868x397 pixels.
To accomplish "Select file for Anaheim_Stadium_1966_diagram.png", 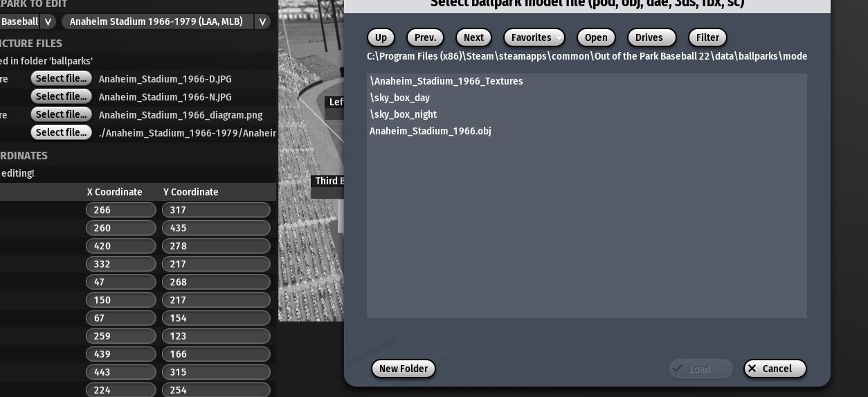I will (61, 114).
